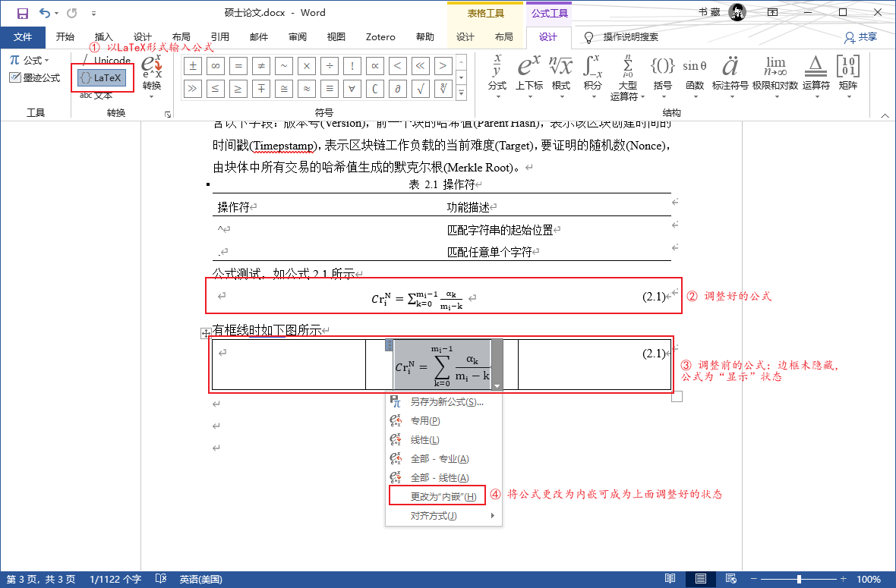Screen dimensions: 896x588
Task: Insert a matrix structure
Action: click(x=847, y=74)
